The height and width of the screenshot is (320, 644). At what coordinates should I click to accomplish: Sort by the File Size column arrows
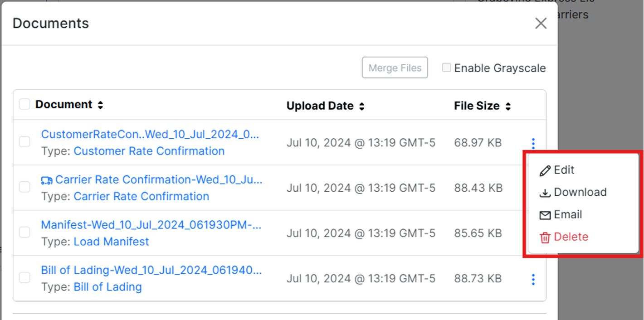pyautogui.click(x=508, y=107)
